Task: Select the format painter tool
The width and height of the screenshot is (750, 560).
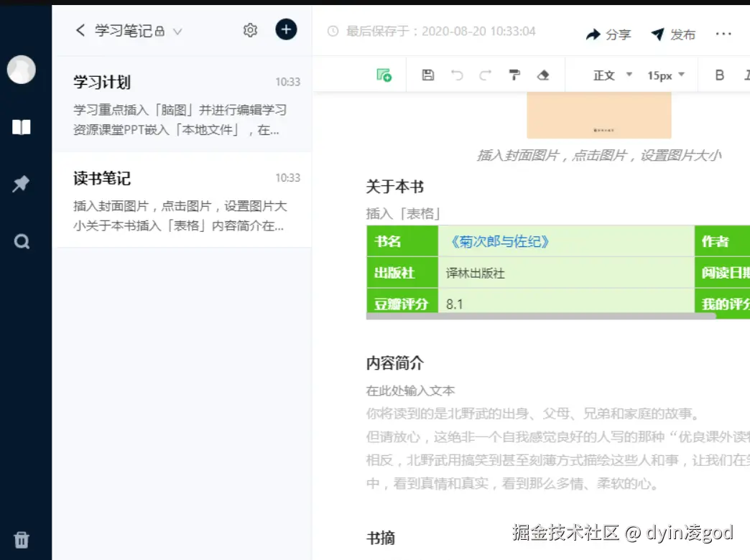Action: pos(514,75)
